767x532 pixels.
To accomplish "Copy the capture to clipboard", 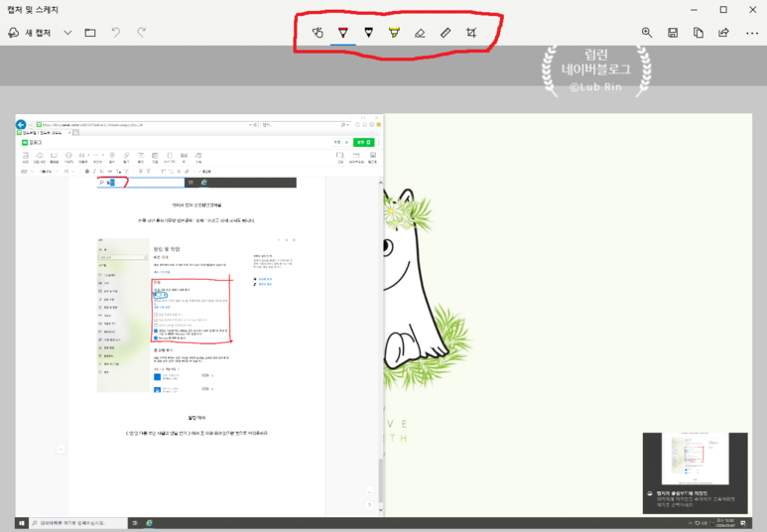I will pyautogui.click(x=698, y=33).
